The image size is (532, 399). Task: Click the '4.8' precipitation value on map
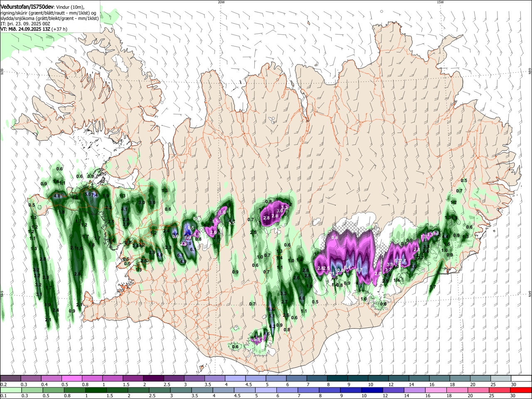point(57,196)
